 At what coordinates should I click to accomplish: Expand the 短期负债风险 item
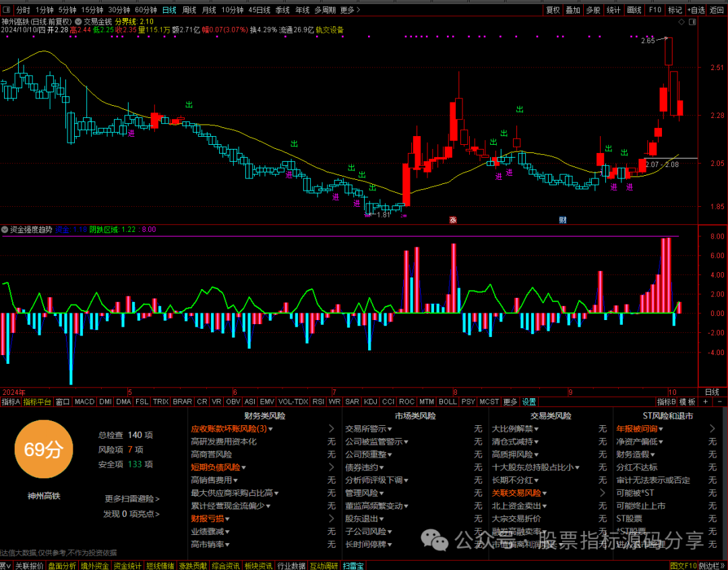coord(218,468)
